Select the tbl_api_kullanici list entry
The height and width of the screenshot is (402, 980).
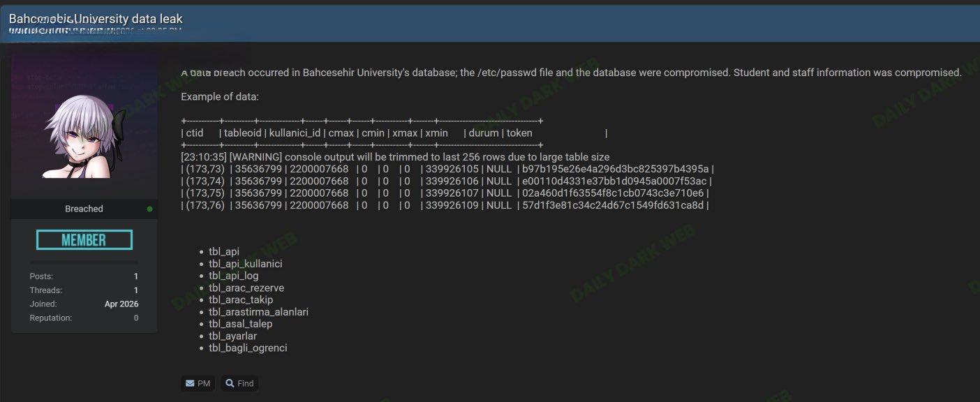click(246, 264)
